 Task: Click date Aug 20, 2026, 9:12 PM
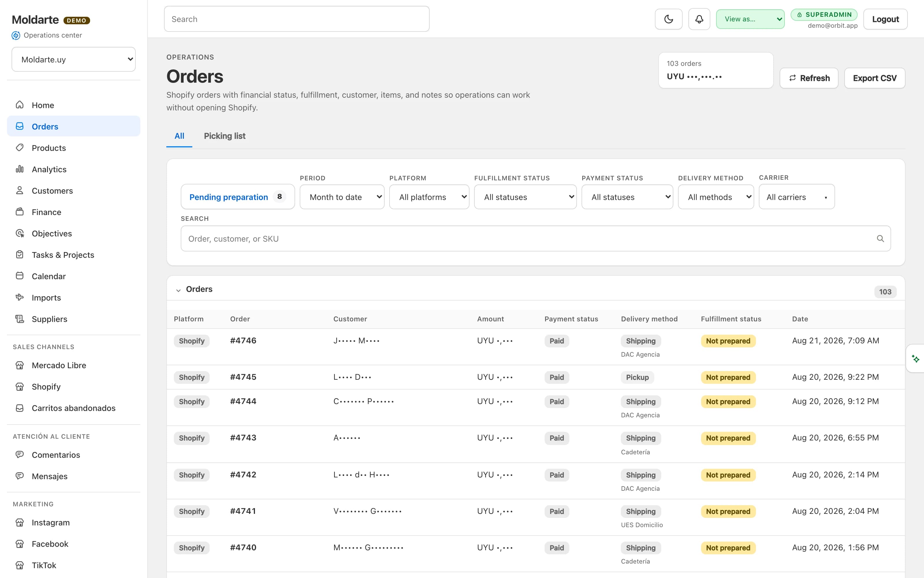click(x=835, y=401)
